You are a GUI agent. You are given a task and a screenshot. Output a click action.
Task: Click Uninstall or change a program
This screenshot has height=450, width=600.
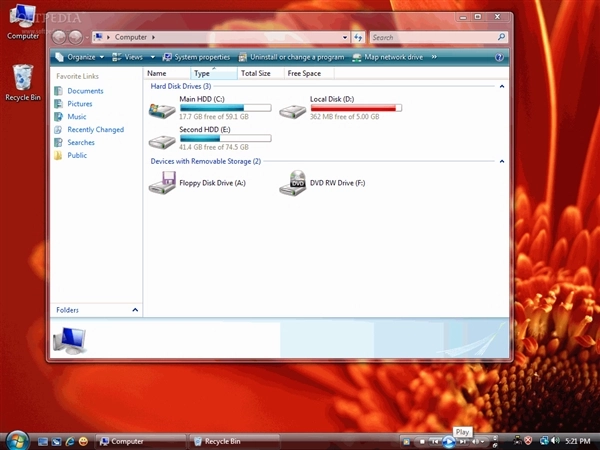292,57
